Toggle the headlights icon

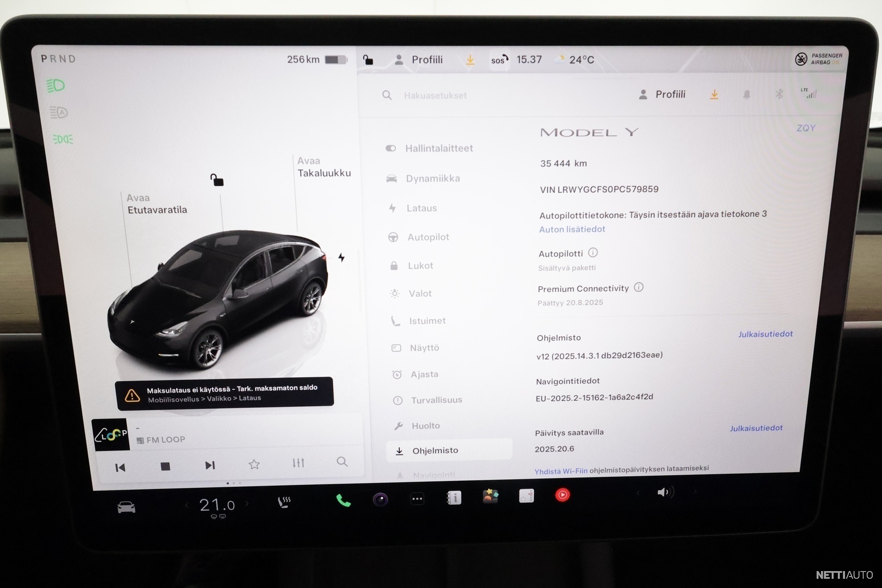[x=56, y=85]
